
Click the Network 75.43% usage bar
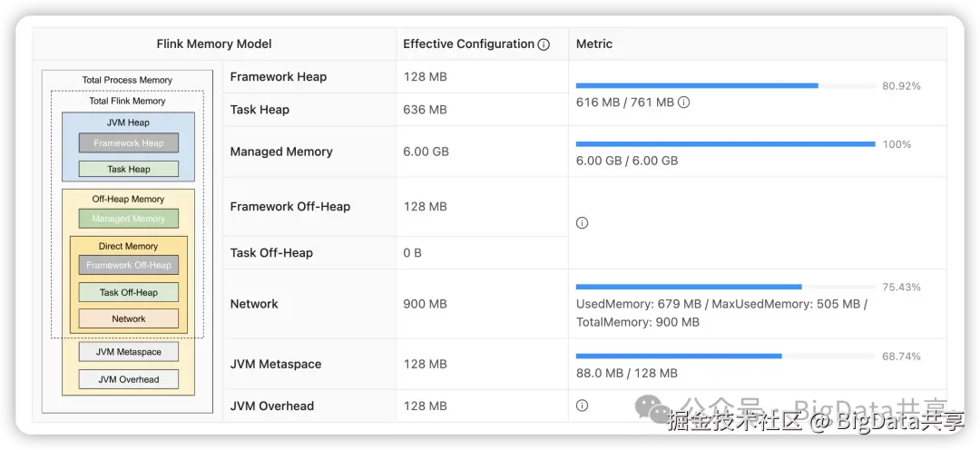689,287
